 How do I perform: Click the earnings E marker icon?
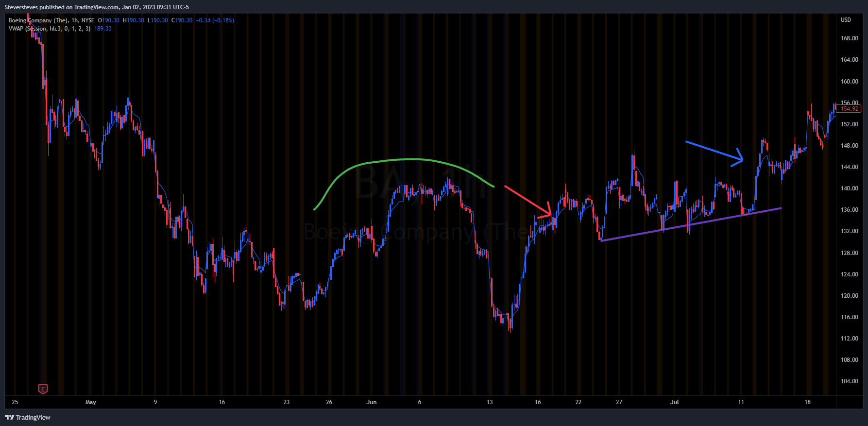[x=43, y=389]
